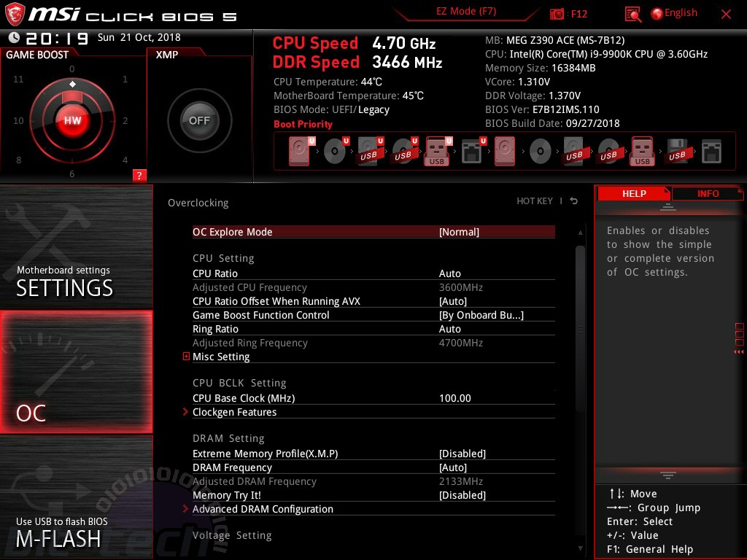The image size is (747, 560).
Task: Open Extreme Memory Profile (X.M.P) option
Action: tap(373, 454)
